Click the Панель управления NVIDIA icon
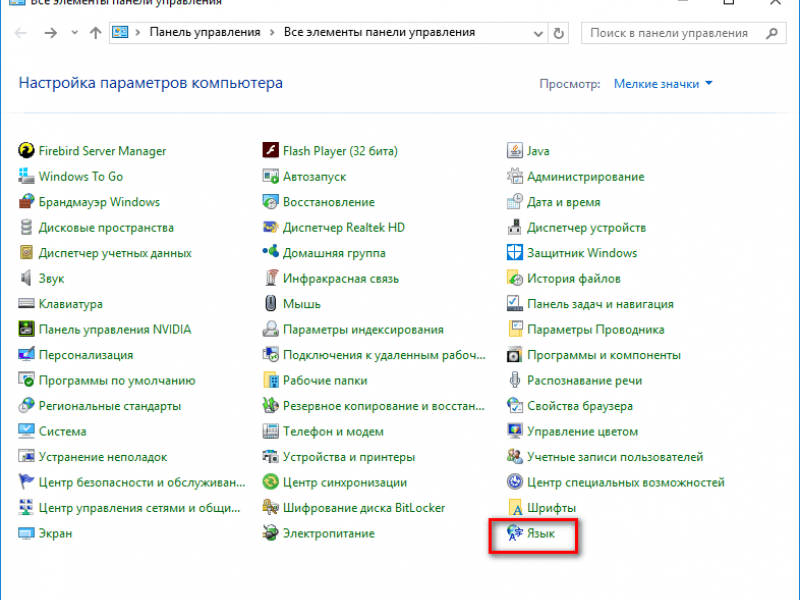Screen dimensions: 800x600 (26, 329)
